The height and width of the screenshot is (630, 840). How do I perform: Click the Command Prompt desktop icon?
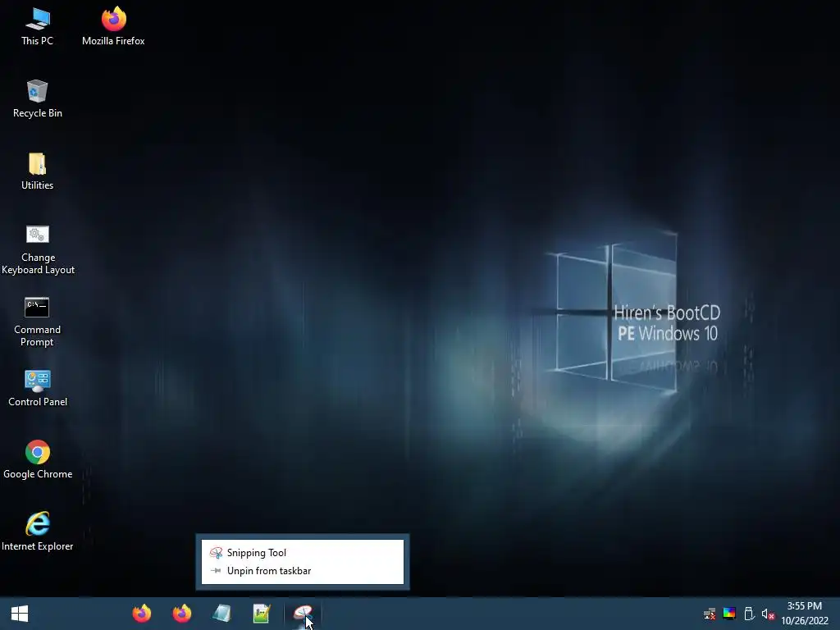coord(37,322)
